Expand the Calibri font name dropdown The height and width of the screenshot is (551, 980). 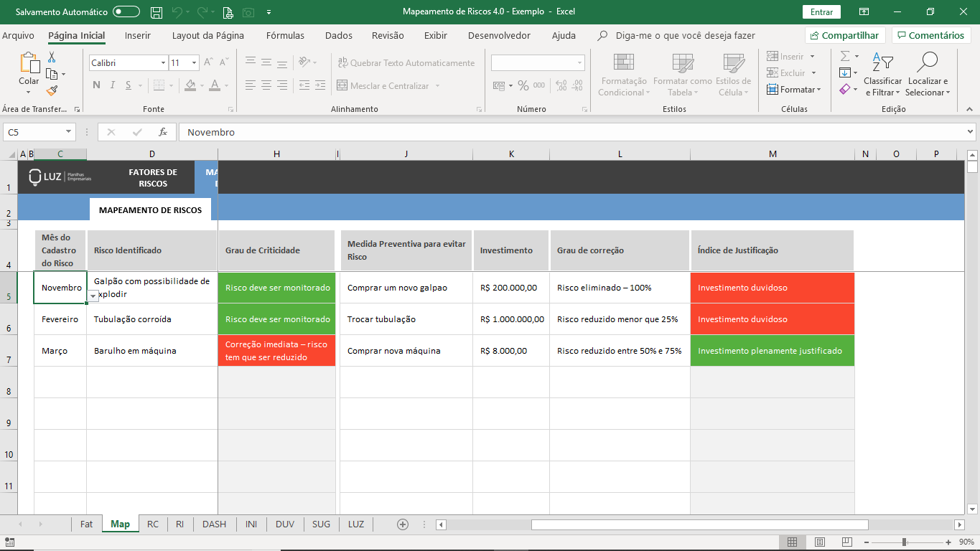click(163, 63)
